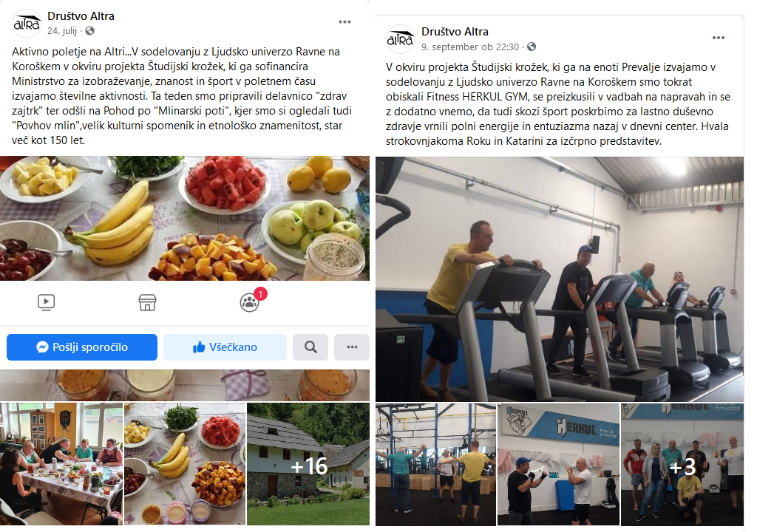The width and height of the screenshot is (757, 532).
Task: Open the 9. september ob 22:30 timestamp
Action: click(x=469, y=47)
